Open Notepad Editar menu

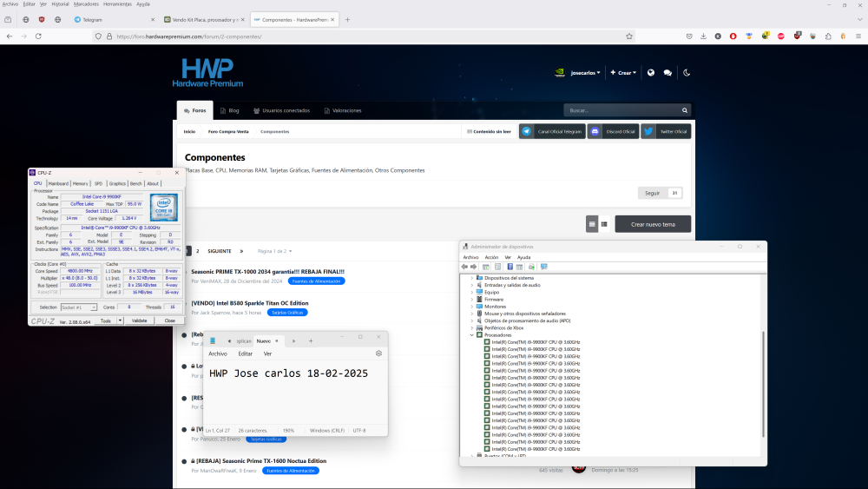point(246,354)
